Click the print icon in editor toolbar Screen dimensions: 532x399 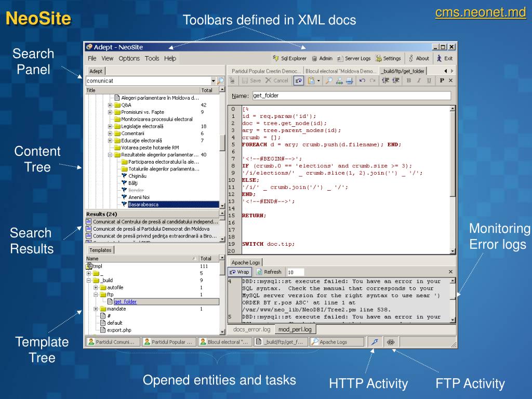tap(350, 81)
